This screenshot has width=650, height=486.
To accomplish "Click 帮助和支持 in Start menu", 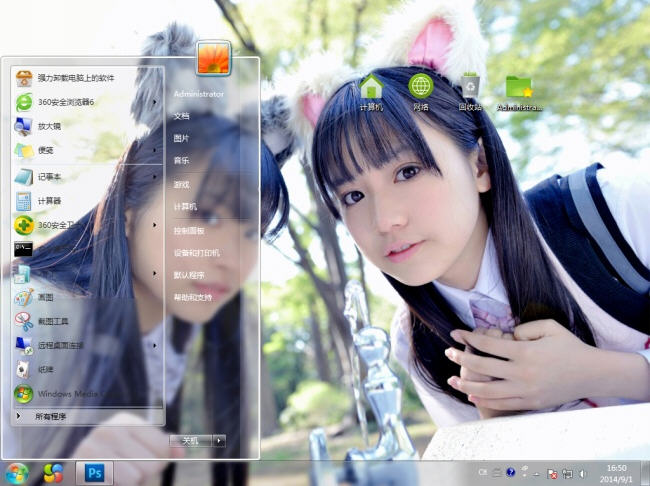I will (x=193, y=297).
